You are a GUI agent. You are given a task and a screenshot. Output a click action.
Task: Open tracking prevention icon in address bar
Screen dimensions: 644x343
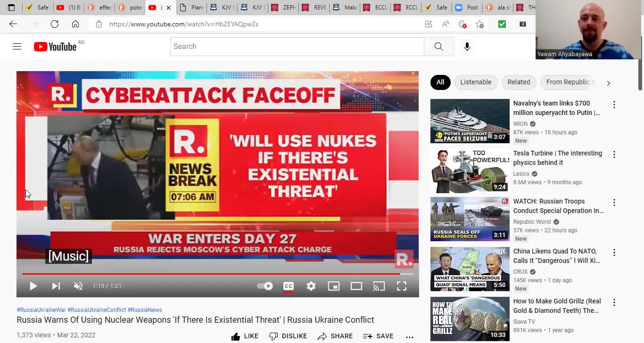tap(462, 24)
